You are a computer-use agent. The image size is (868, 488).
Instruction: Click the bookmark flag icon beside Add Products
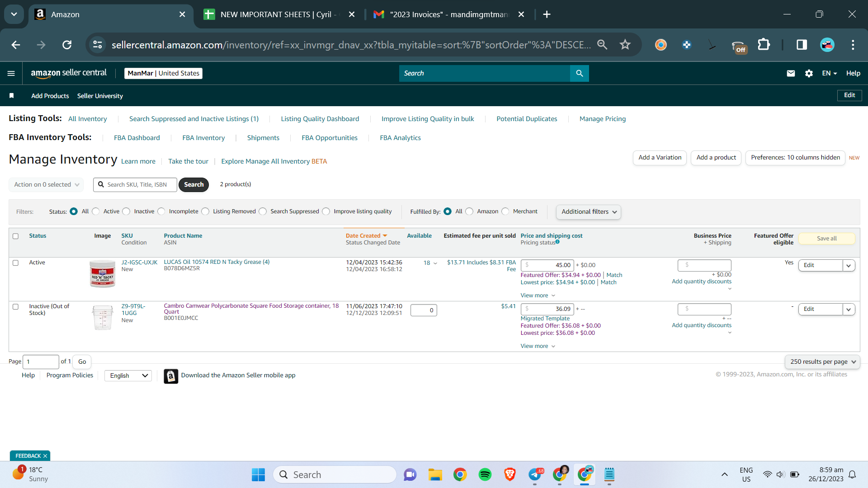coord(12,96)
